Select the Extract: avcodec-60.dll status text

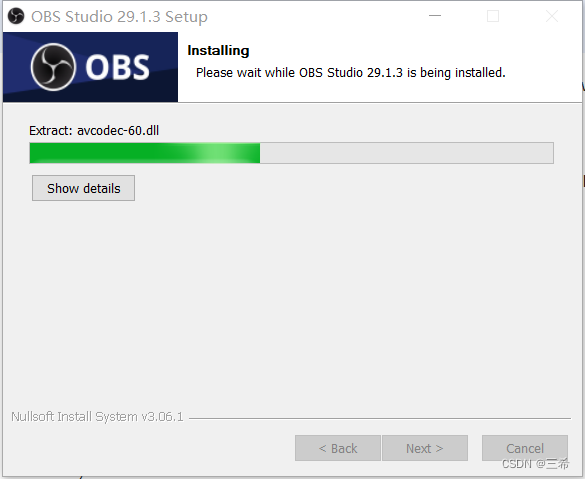pyautogui.click(x=94, y=131)
